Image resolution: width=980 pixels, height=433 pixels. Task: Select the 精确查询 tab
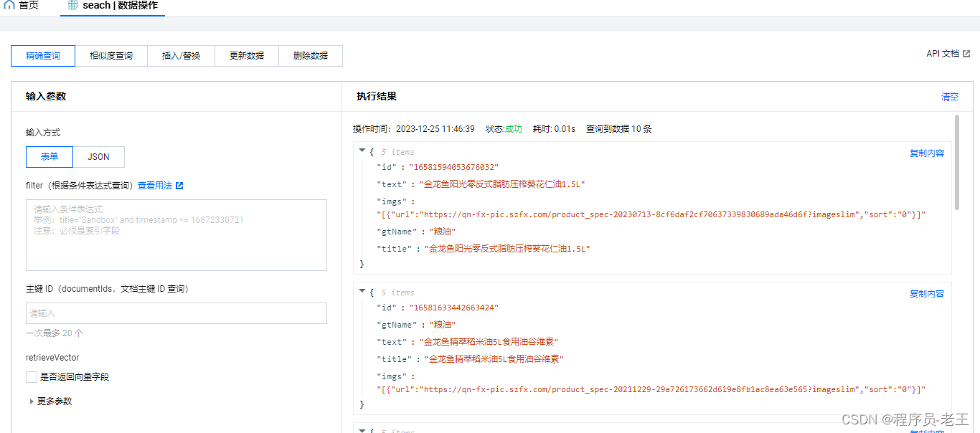[x=43, y=56]
